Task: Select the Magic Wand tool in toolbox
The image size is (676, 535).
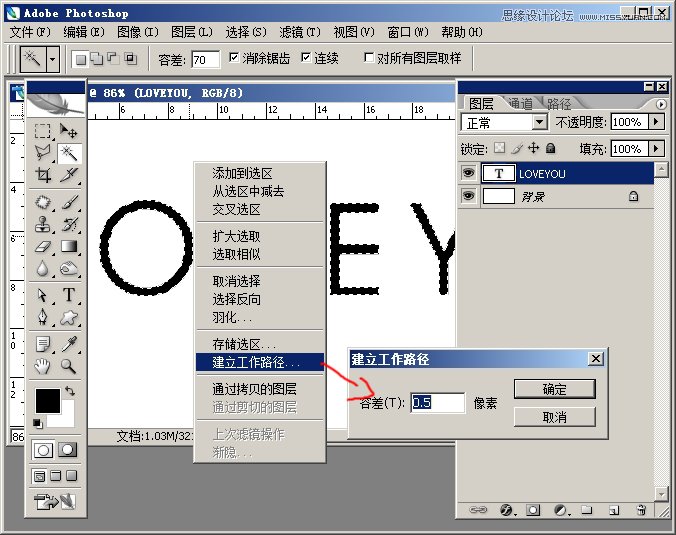Action: [x=69, y=153]
